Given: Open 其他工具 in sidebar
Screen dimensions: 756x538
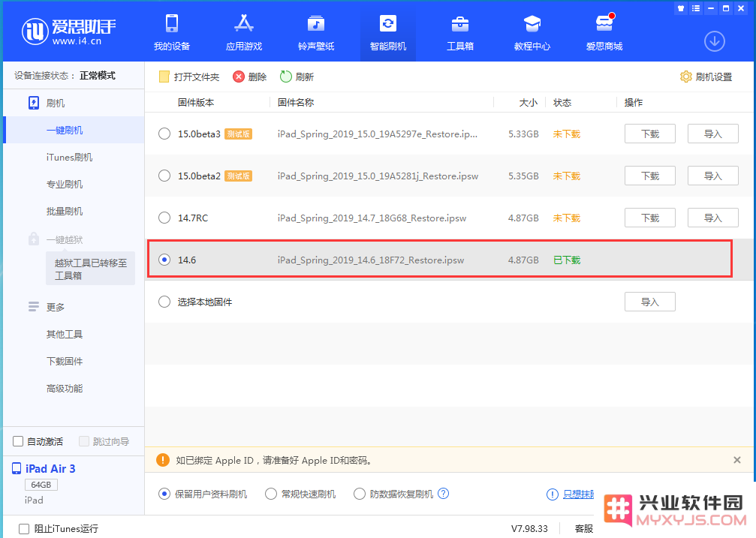Looking at the screenshot, I should pos(64,334).
